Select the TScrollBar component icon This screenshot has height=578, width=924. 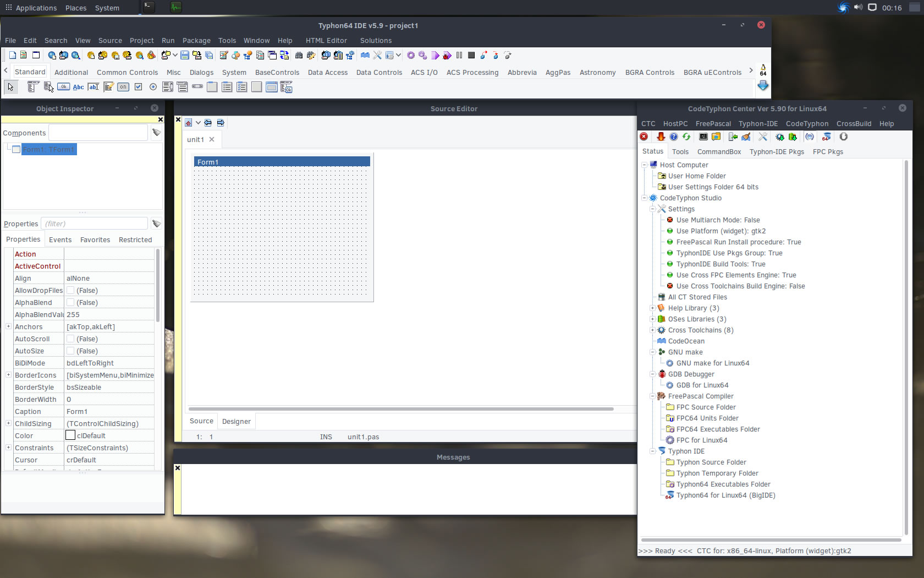coord(197,87)
